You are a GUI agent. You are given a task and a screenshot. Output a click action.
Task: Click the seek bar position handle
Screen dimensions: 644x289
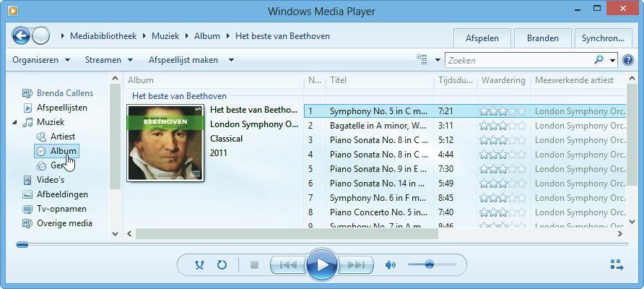click(22, 245)
